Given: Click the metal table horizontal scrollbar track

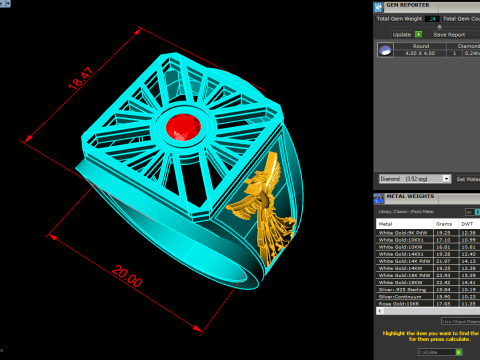Looking at the screenshot, I should (x=432, y=311).
